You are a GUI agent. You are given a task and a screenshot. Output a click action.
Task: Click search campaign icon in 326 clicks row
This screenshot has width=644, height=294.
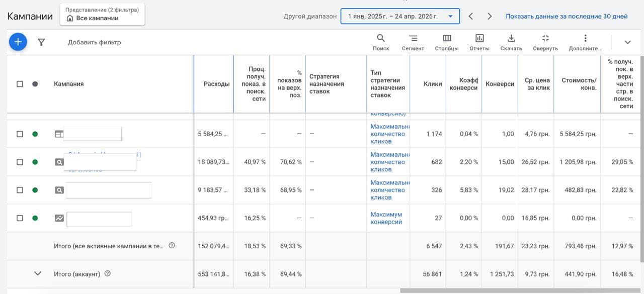(59, 190)
